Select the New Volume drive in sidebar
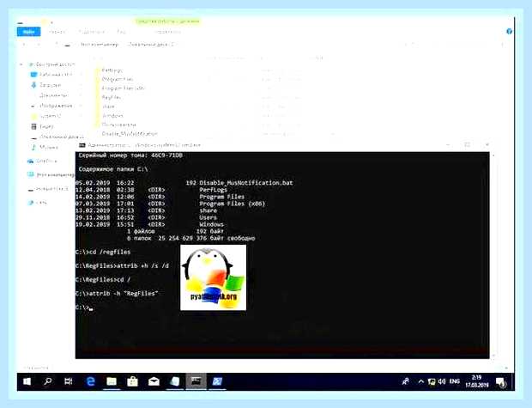Viewport: 532px width, 408px height. (49, 189)
